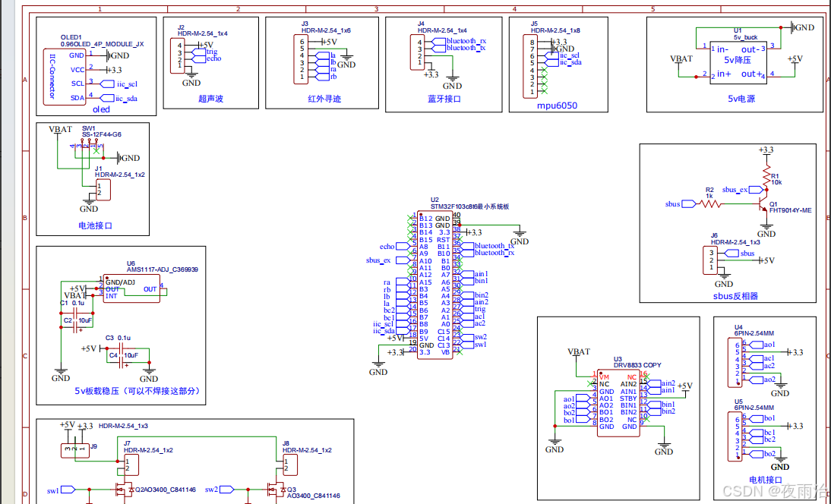The image size is (831, 504).
Task: Select the U3 DRV8833 chip body
Action: [619, 403]
